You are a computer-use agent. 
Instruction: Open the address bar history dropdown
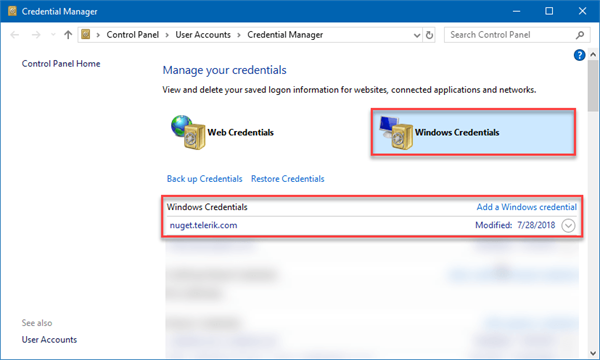[x=417, y=35]
